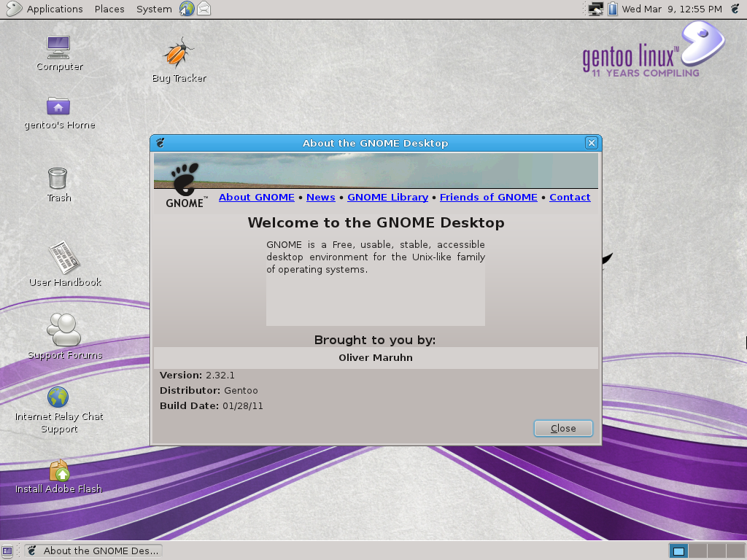
Task: Select the second workspace in the switcher
Action: 698,551
